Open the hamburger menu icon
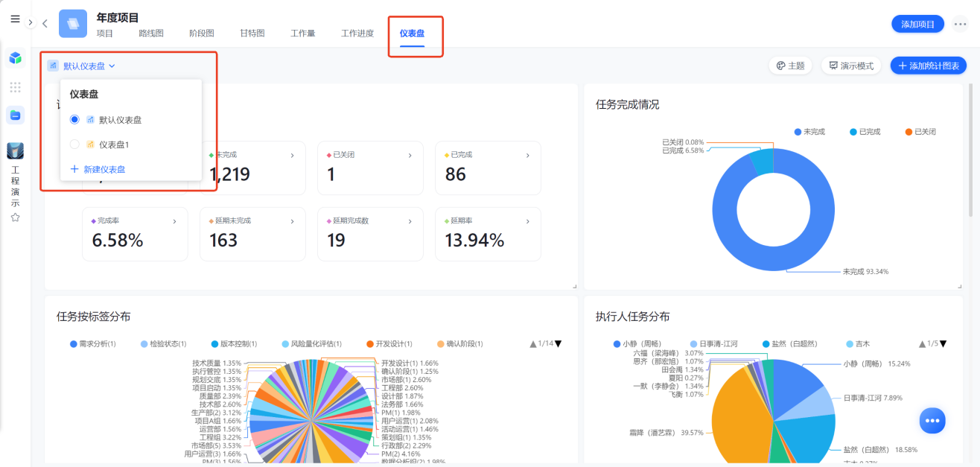The image size is (980, 467). tap(15, 19)
